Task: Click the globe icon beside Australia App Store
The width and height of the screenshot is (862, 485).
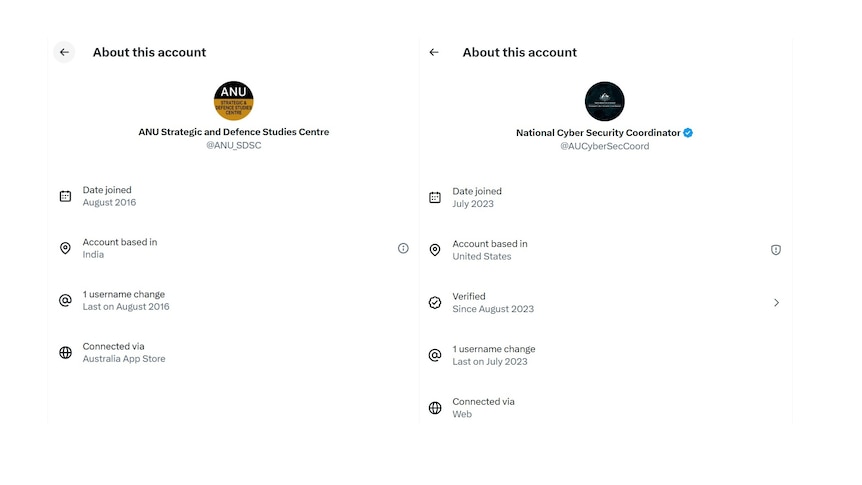Action: point(65,352)
